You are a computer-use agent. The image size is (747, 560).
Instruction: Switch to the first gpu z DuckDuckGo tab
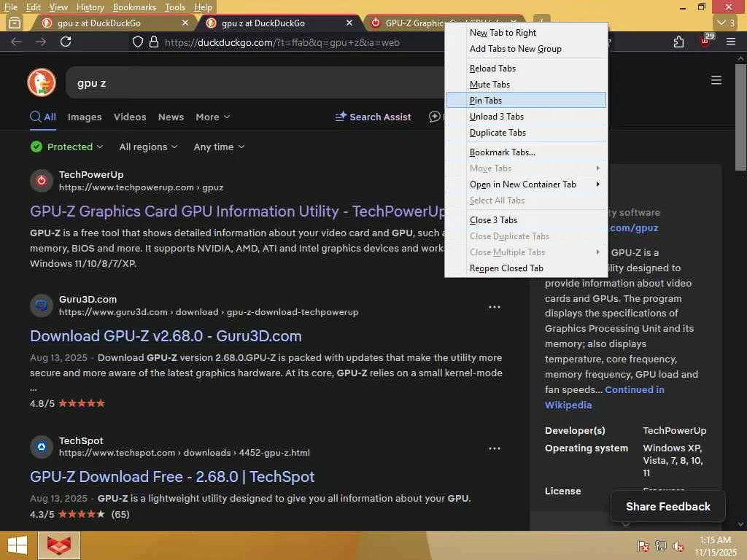[x=113, y=23]
